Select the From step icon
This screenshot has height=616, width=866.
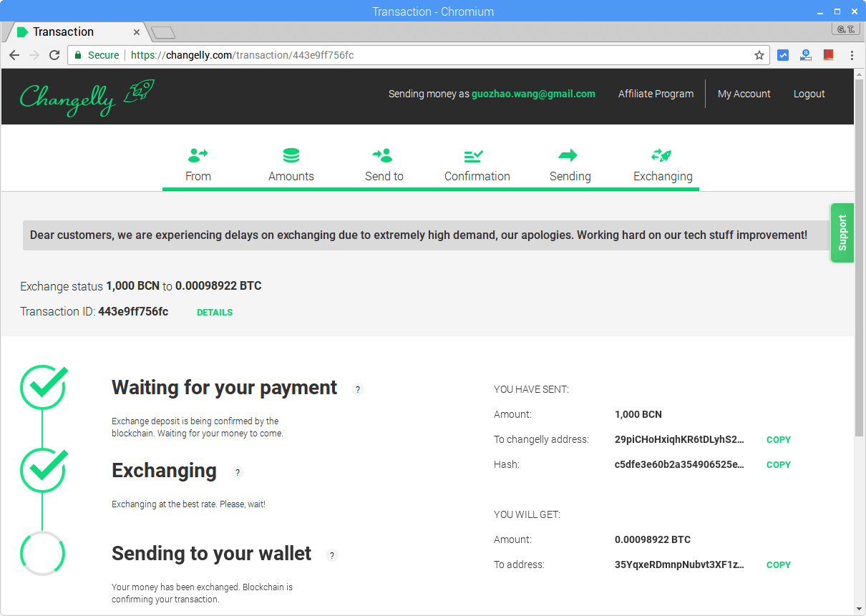click(x=198, y=154)
